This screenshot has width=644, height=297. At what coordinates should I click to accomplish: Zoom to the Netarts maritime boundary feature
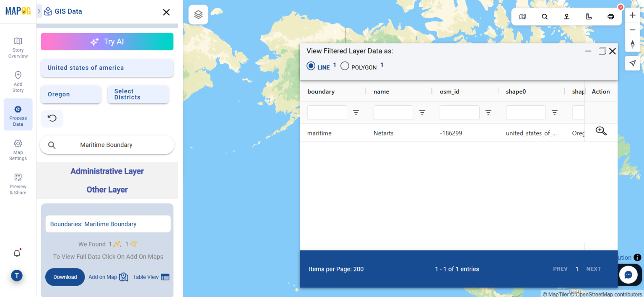[x=601, y=131]
